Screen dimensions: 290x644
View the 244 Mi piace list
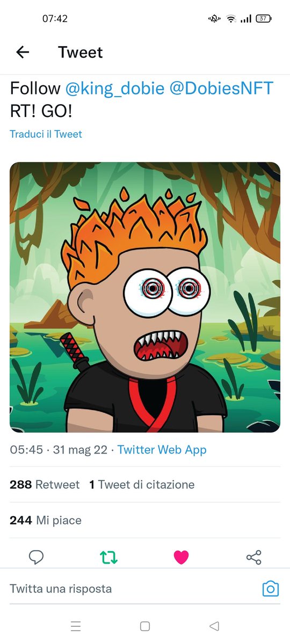coord(46,520)
